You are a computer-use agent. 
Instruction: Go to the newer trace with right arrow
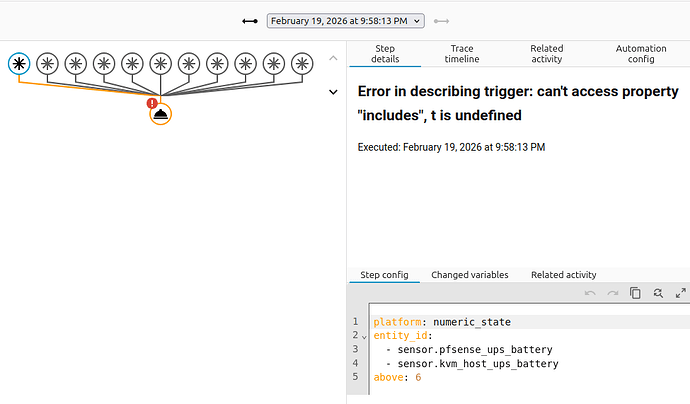(x=441, y=21)
